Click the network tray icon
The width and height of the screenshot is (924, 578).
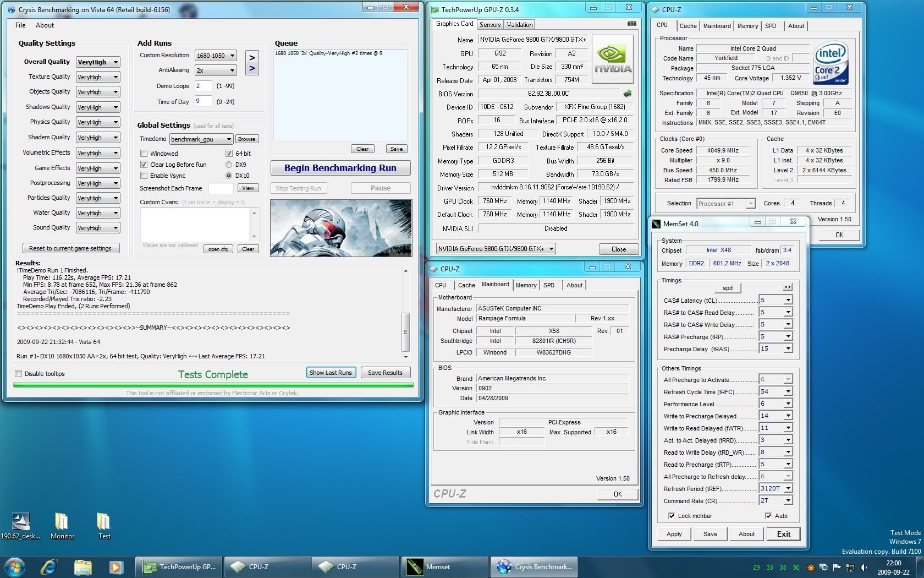coord(850,567)
